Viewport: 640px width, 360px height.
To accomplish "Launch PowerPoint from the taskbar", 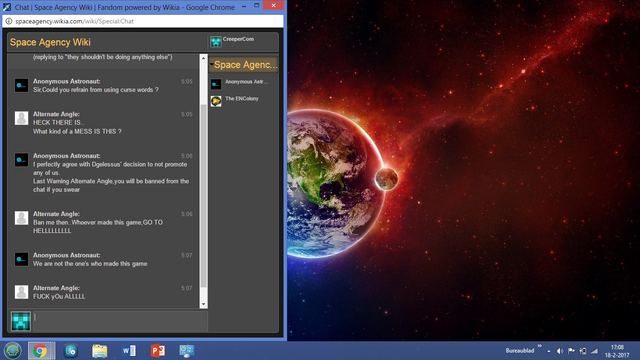I will 158,351.
